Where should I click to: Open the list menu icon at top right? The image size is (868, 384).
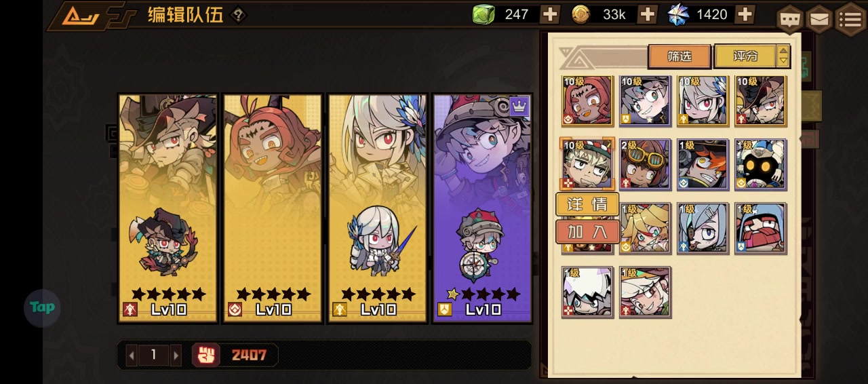pyautogui.click(x=850, y=19)
